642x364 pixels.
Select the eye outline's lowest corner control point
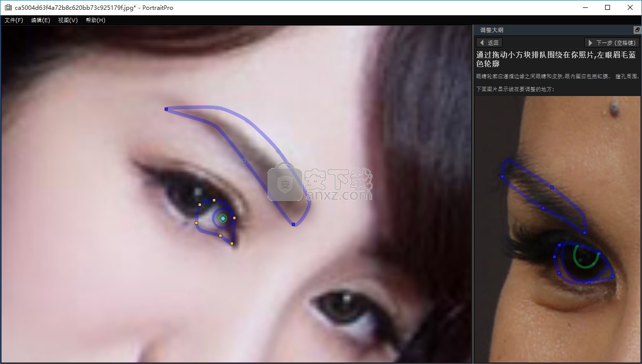[x=232, y=243]
